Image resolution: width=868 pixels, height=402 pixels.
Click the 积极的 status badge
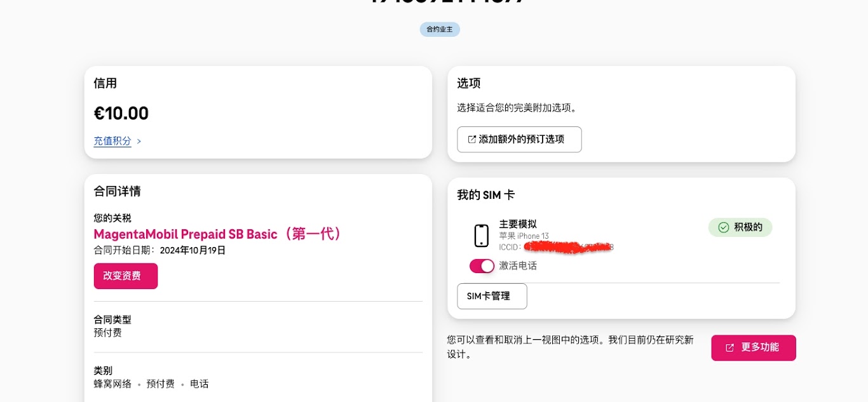click(x=740, y=227)
